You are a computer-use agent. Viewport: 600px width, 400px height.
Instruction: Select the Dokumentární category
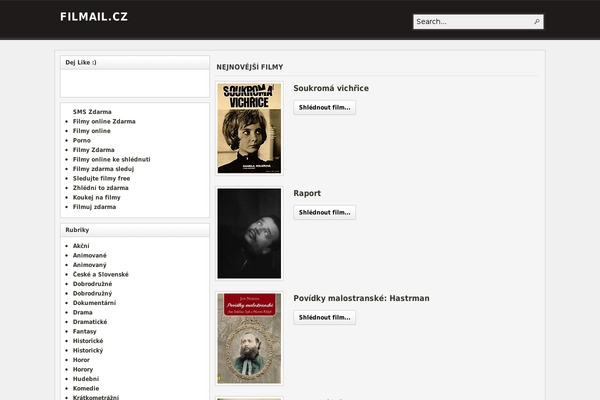pyautogui.click(x=94, y=303)
